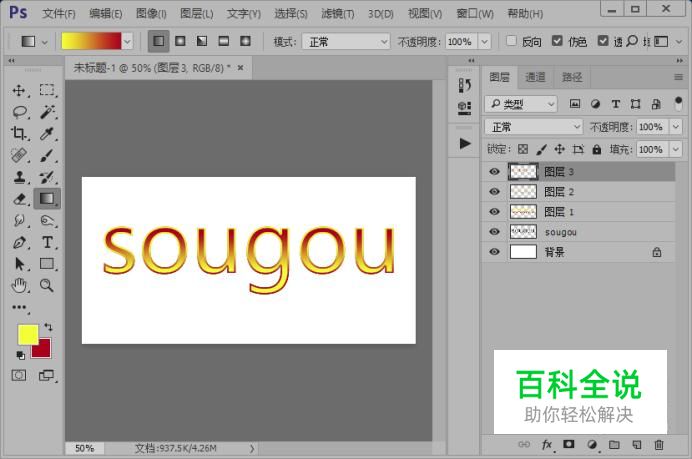The width and height of the screenshot is (692, 459).
Task: Select the Zoom tool
Action: [x=47, y=286]
